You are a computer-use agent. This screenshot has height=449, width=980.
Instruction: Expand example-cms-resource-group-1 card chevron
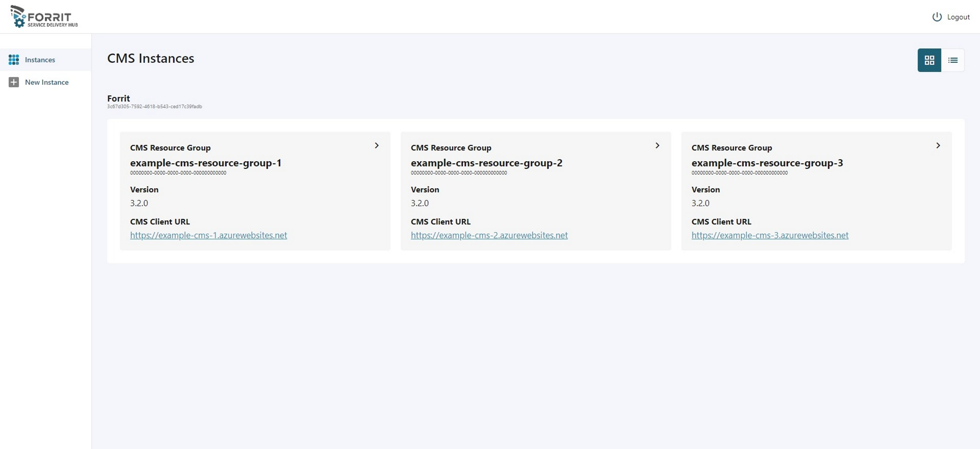(x=376, y=145)
